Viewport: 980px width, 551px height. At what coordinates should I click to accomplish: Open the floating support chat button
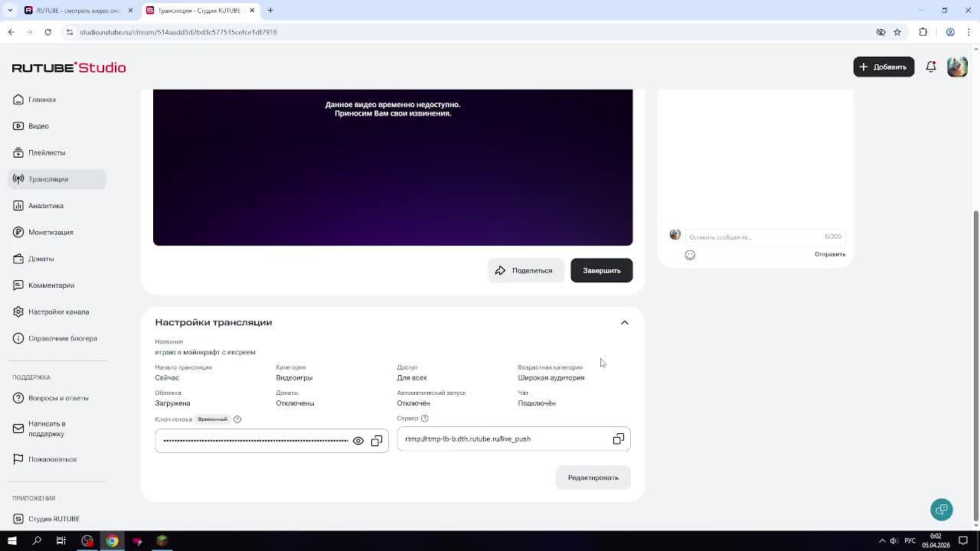942,510
